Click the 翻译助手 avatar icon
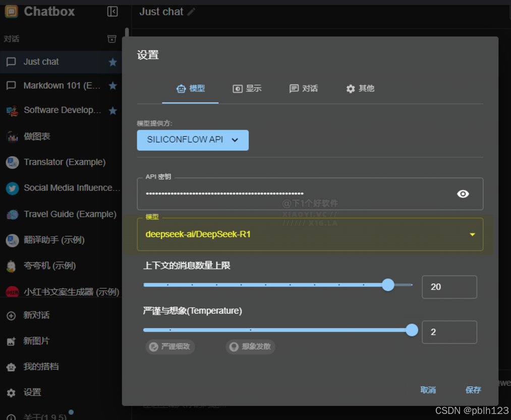Screen dimensions: 511x420 (x=13, y=241)
